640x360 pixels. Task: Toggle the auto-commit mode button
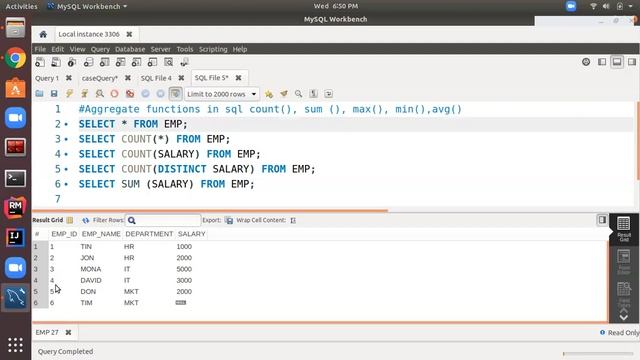pyautogui.click(x=176, y=94)
